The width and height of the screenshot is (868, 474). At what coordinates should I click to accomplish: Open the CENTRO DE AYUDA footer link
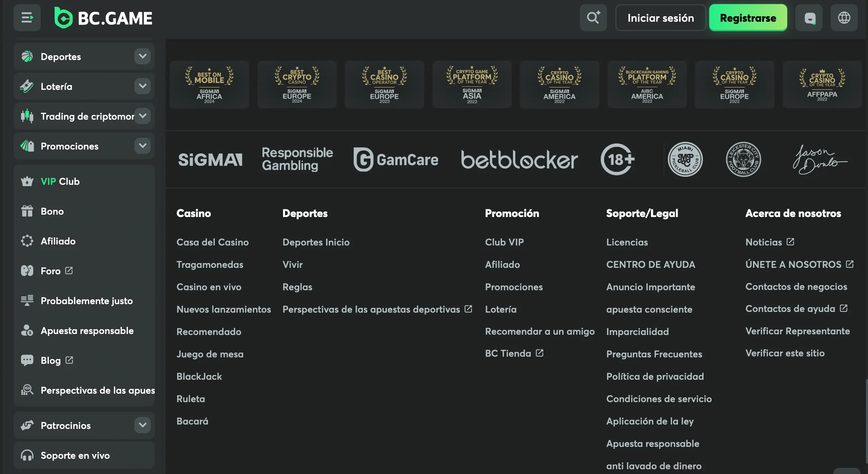click(650, 264)
